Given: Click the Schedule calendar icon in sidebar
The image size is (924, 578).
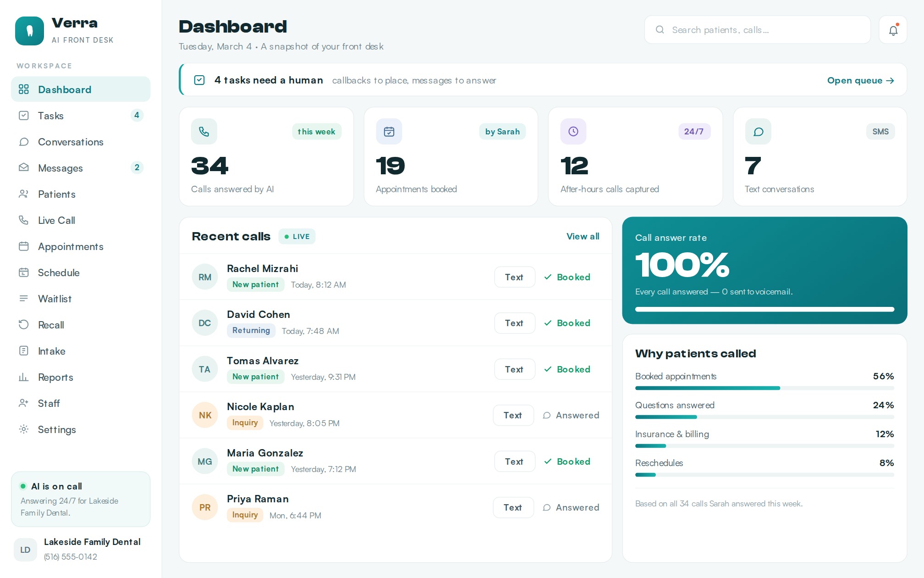Looking at the screenshot, I should tap(24, 272).
